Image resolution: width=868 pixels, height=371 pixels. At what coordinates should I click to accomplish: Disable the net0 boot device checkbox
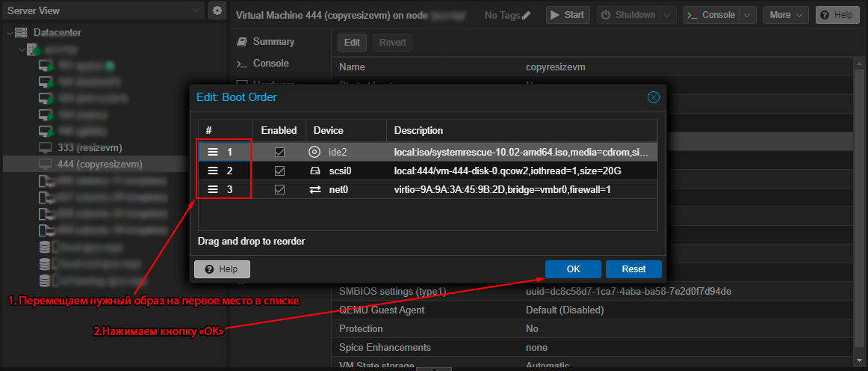(279, 190)
